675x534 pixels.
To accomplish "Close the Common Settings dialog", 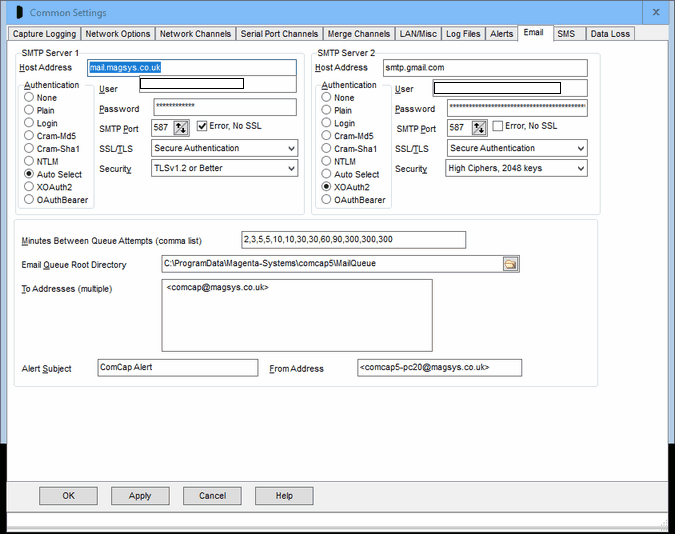I will pos(655,13).
